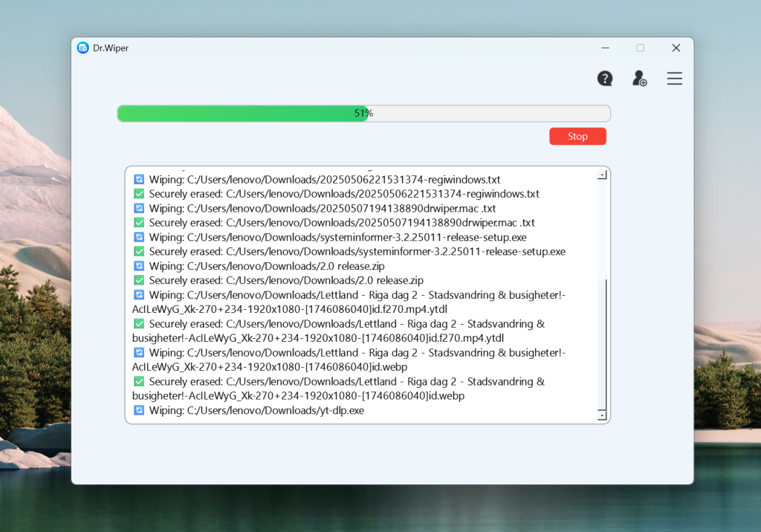Click green checkmark beside systeminformer setup entry
761x532 pixels.
click(x=139, y=251)
